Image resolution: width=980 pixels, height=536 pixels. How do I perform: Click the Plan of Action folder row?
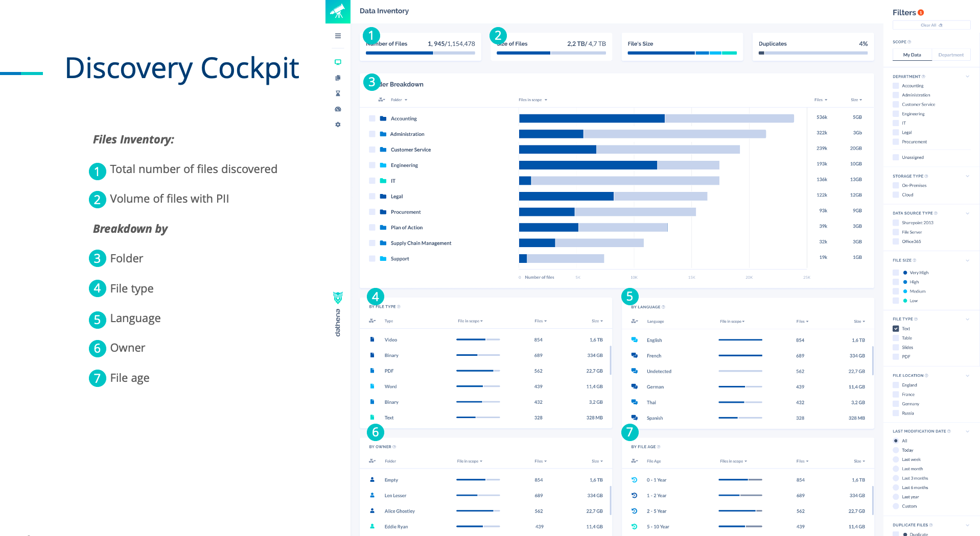[x=617, y=227]
